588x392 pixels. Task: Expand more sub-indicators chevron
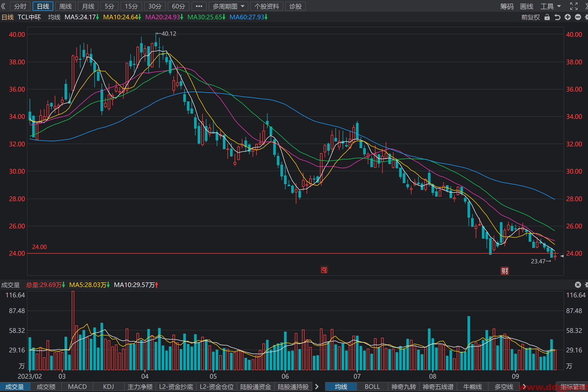click(x=317, y=387)
